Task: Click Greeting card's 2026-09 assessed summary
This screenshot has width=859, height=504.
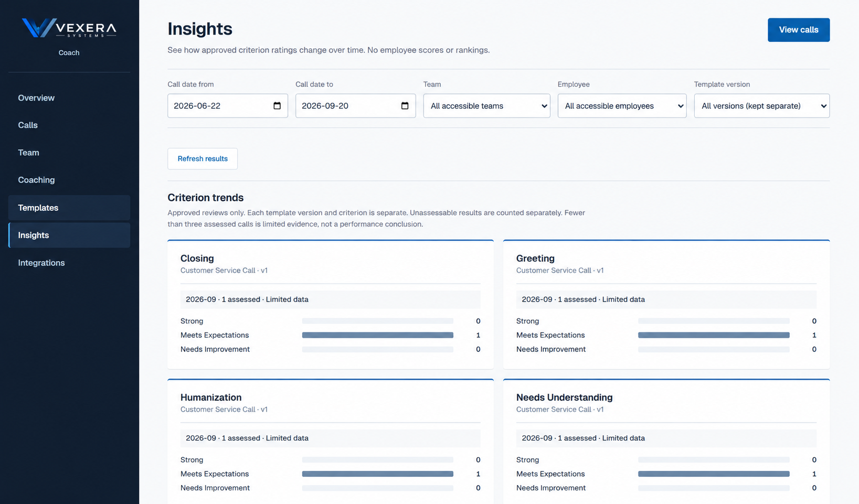Action: [x=666, y=299]
